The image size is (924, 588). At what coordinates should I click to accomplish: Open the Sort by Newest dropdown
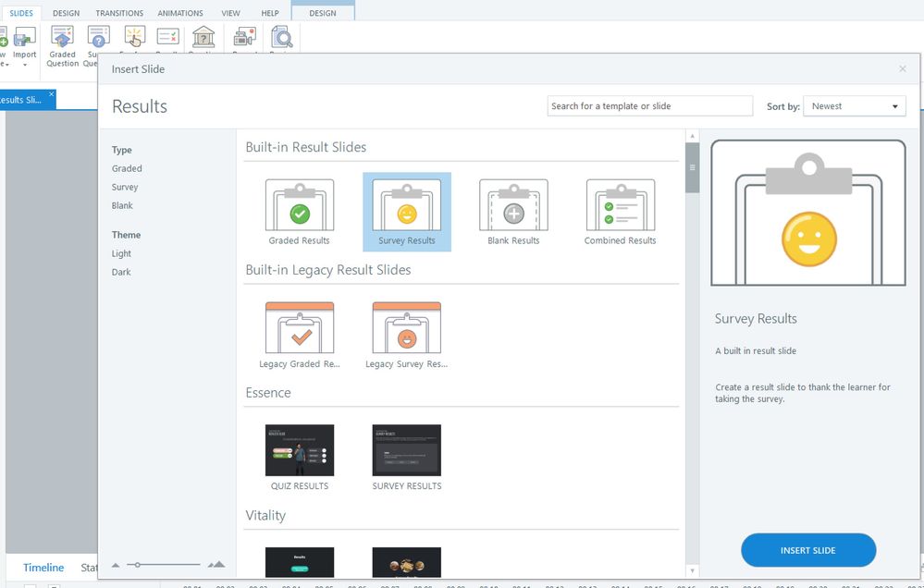(x=854, y=106)
